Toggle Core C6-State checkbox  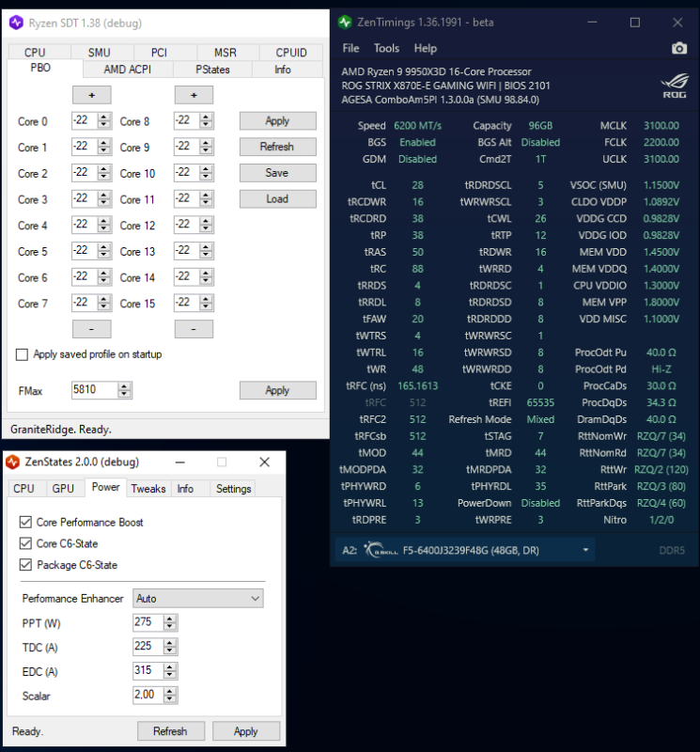(x=26, y=543)
